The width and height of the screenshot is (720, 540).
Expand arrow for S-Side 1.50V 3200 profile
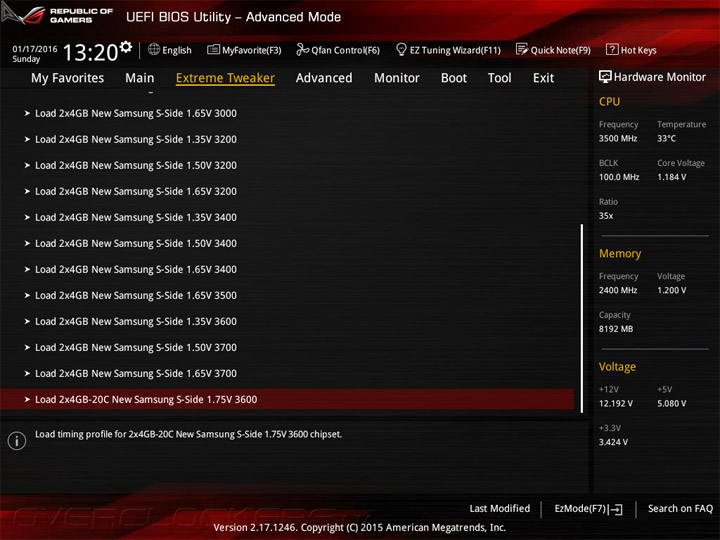point(27,165)
